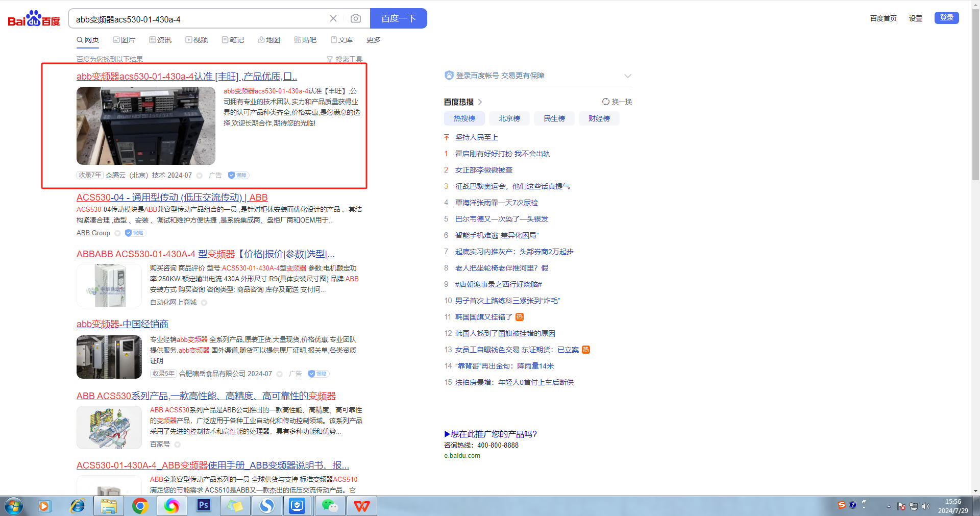Click the search query input field
980x516 pixels.
(199, 19)
